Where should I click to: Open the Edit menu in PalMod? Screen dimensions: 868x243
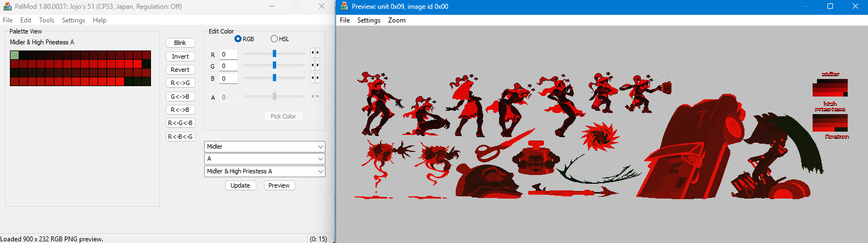point(26,20)
